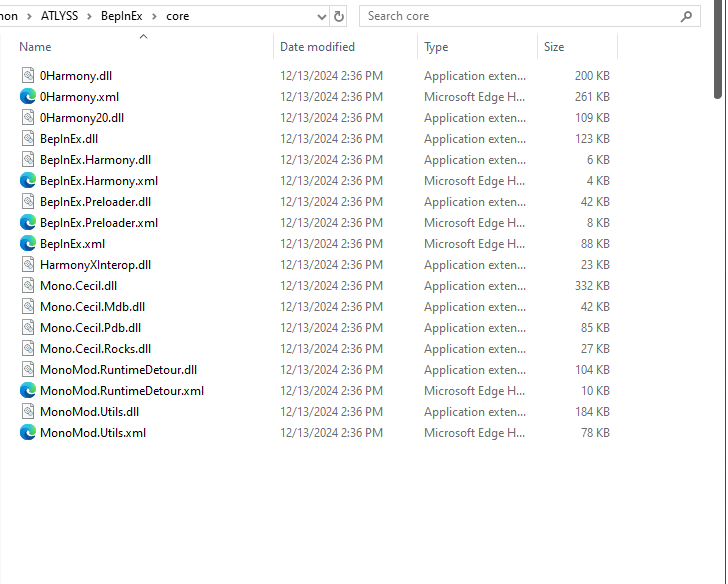Select the MonoMod.RuntimeDetour.xml file name
Screen dimensions: 728x584
(122, 391)
